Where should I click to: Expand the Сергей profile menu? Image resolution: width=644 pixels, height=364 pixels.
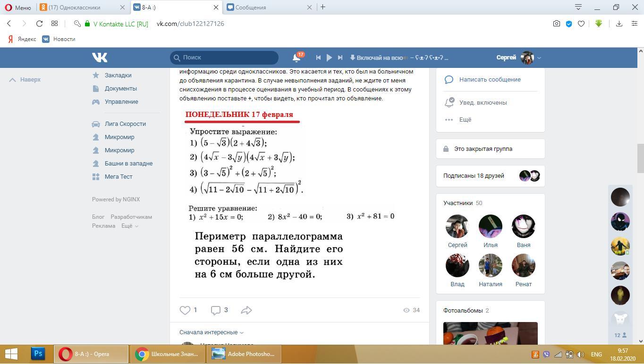click(x=518, y=58)
